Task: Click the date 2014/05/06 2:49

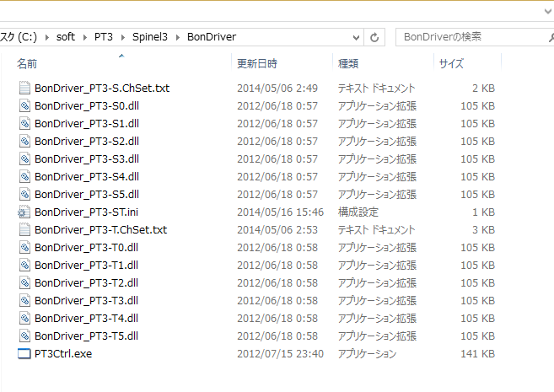Action: point(277,88)
